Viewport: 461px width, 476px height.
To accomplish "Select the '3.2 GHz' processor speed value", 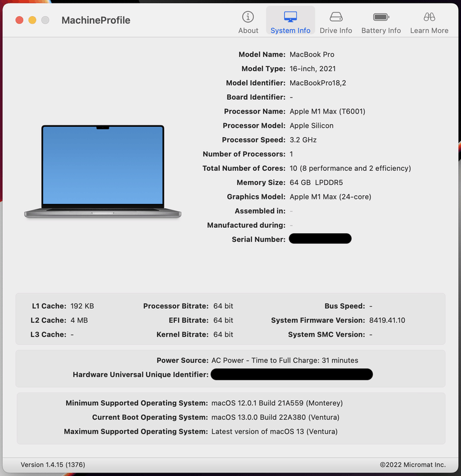I will point(303,140).
